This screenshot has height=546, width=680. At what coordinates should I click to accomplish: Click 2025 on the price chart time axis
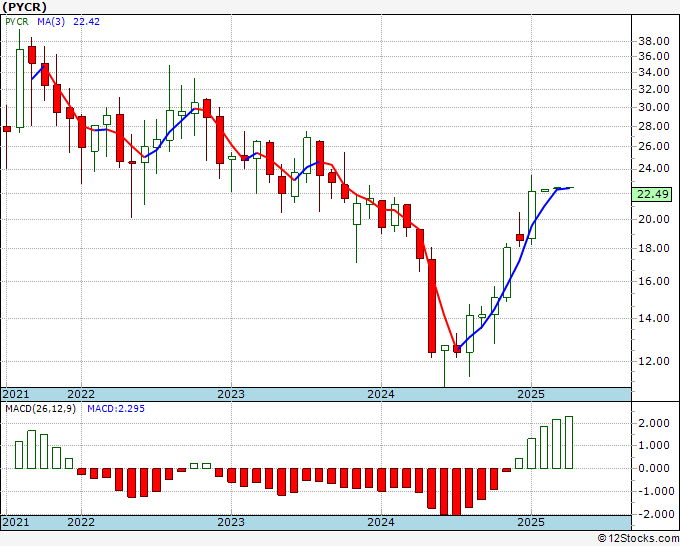click(x=531, y=394)
